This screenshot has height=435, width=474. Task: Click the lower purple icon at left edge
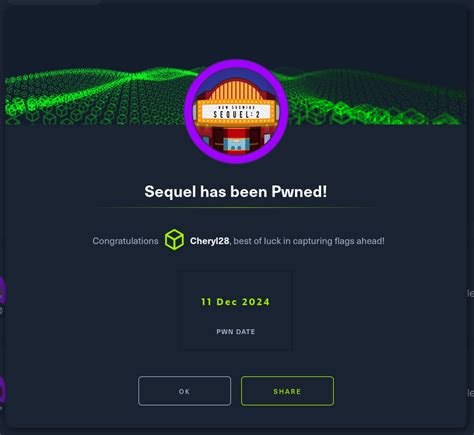2,390
